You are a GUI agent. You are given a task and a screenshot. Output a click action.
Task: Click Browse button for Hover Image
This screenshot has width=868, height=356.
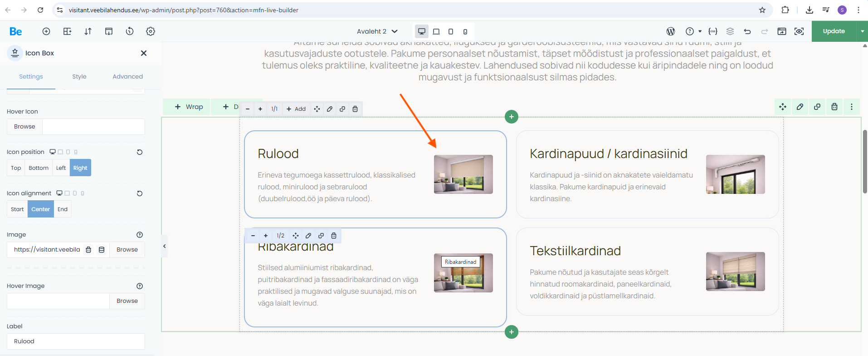click(127, 301)
